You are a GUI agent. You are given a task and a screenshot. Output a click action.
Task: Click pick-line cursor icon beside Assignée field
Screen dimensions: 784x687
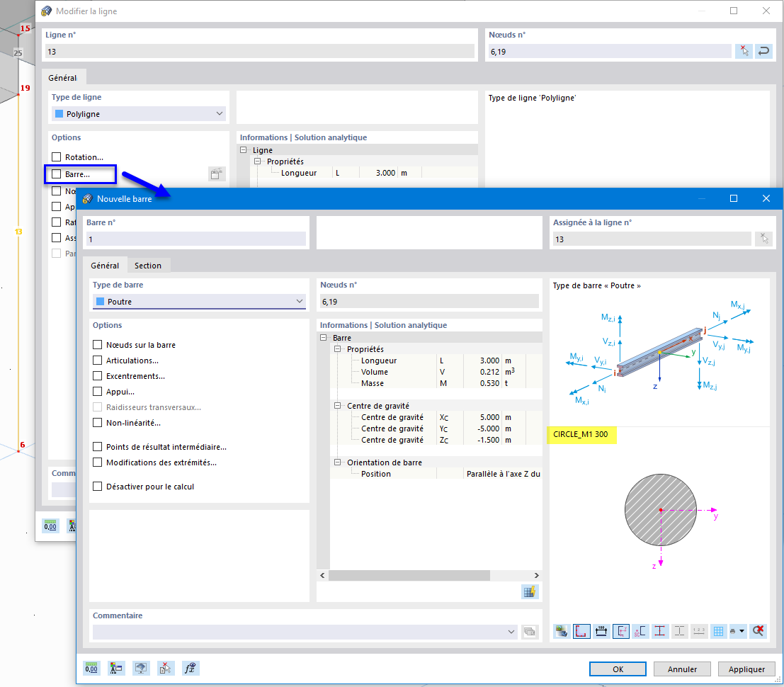[x=764, y=239]
